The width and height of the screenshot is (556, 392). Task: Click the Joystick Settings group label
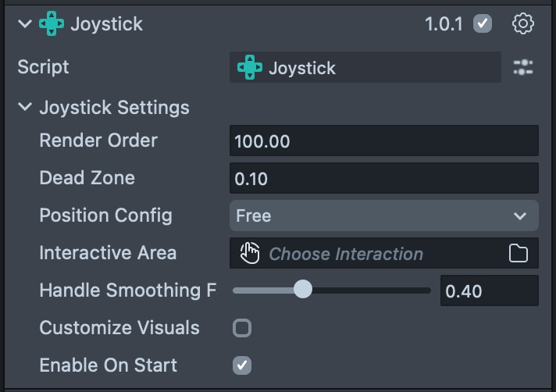click(x=114, y=107)
